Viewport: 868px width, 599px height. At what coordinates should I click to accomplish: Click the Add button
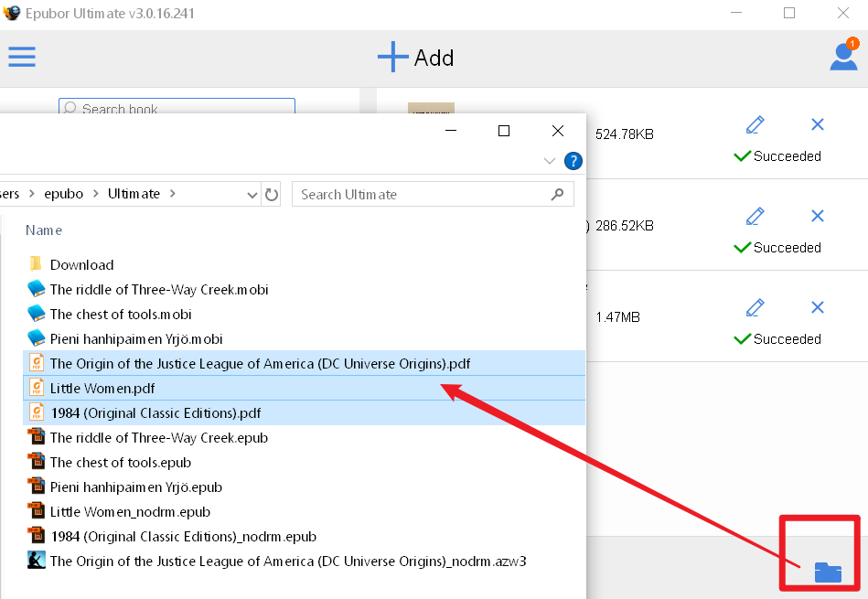pos(416,58)
